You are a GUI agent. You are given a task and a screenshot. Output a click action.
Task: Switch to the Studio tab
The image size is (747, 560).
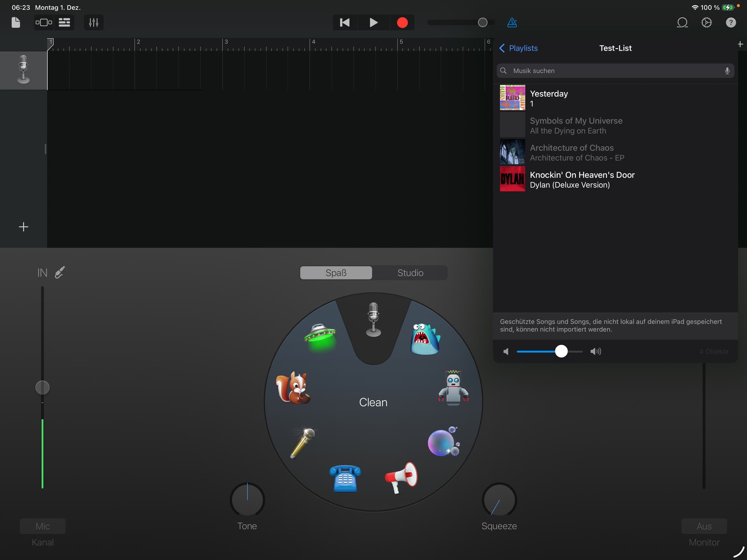tap(410, 273)
